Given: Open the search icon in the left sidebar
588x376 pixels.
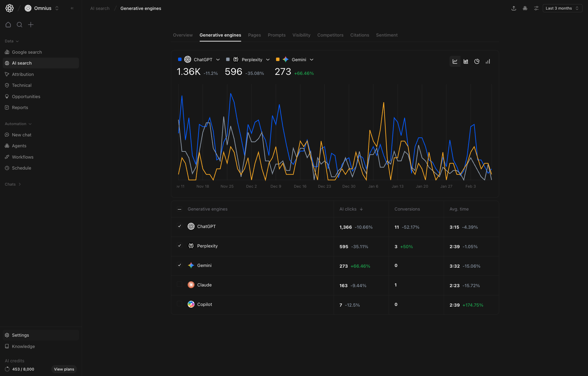Looking at the screenshot, I should (19, 25).
